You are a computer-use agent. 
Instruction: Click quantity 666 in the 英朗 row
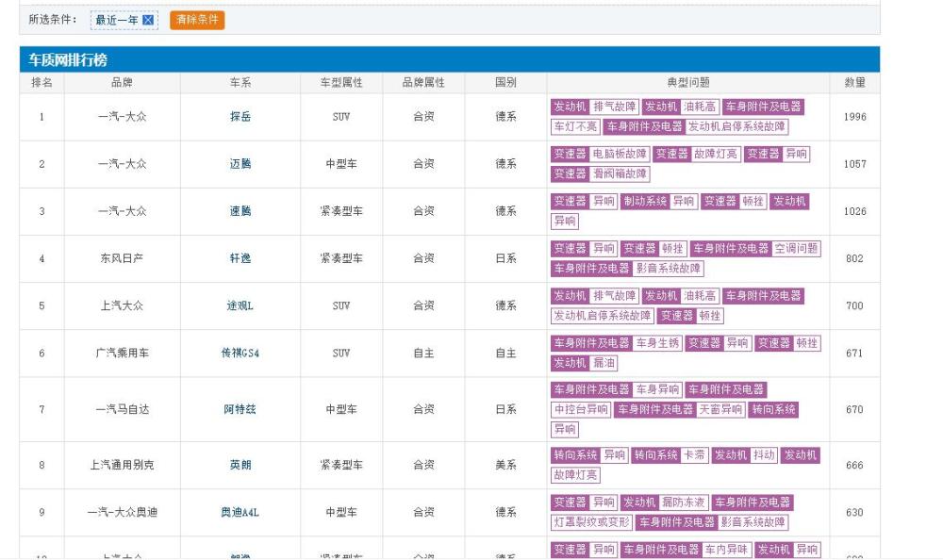tap(854, 465)
